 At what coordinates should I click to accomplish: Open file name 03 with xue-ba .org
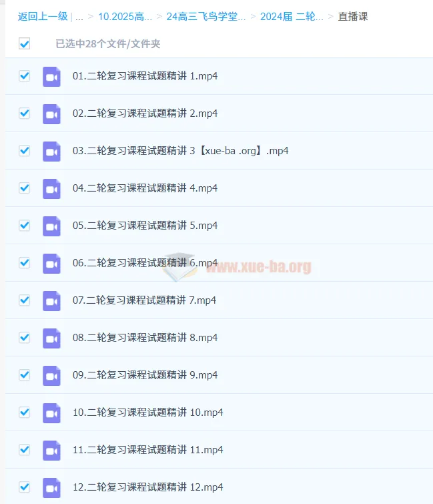point(181,151)
